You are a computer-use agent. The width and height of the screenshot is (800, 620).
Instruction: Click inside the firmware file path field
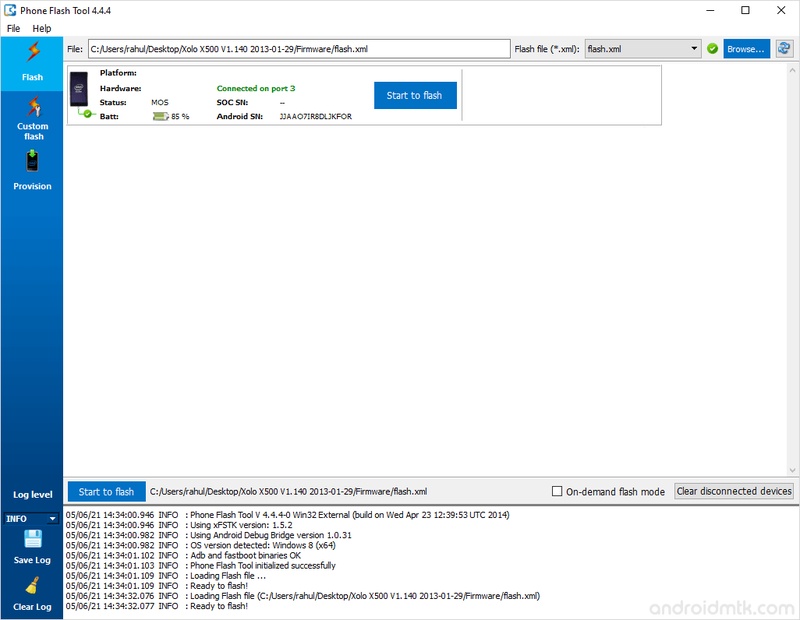point(295,47)
